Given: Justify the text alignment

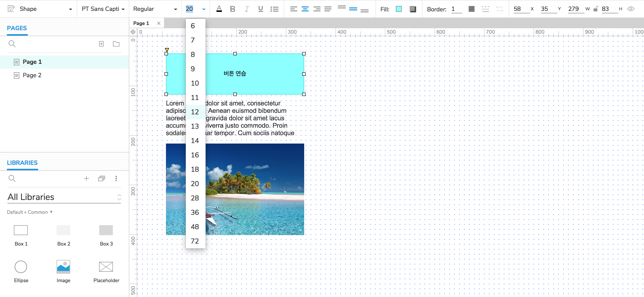Looking at the screenshot, I should click(x=328, y=9).
